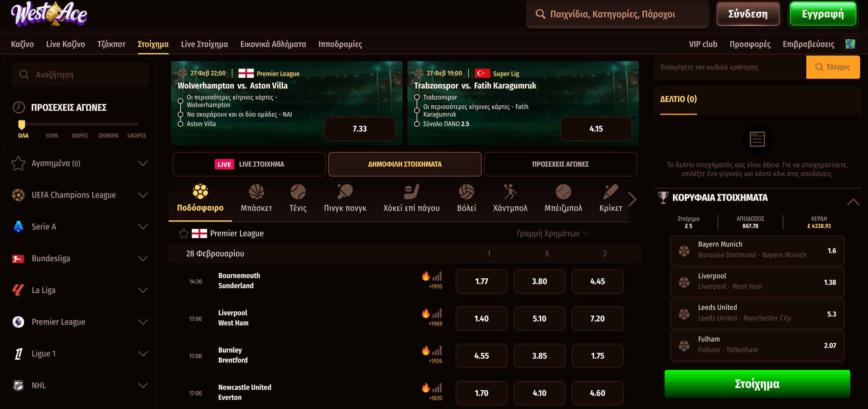Open the Γραμμή Χρημάτων market dropdown
Screen dimensions: 868x409
[x=553, y=233]
